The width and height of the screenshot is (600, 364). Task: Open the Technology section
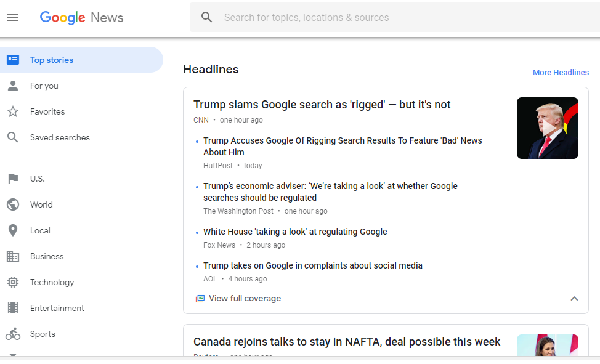click(x=52, y=283)
